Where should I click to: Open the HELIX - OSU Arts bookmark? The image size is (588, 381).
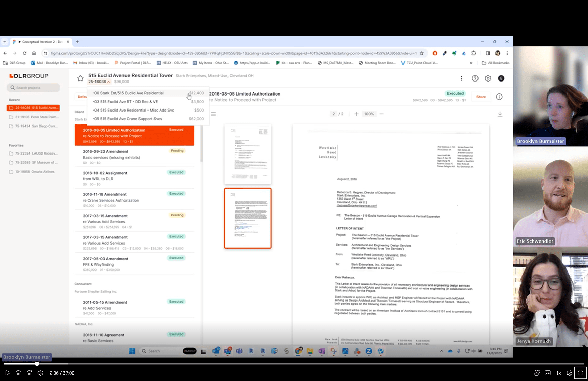coord(172,63)
